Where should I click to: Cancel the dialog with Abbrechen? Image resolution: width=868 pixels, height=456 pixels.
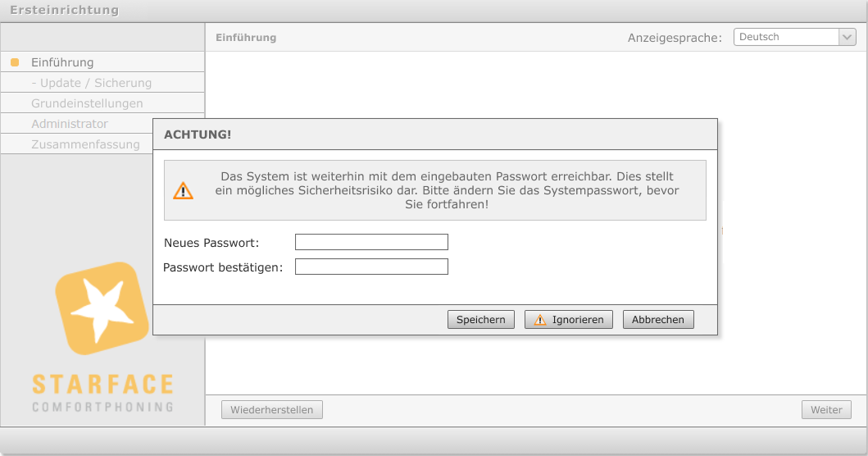658,320
